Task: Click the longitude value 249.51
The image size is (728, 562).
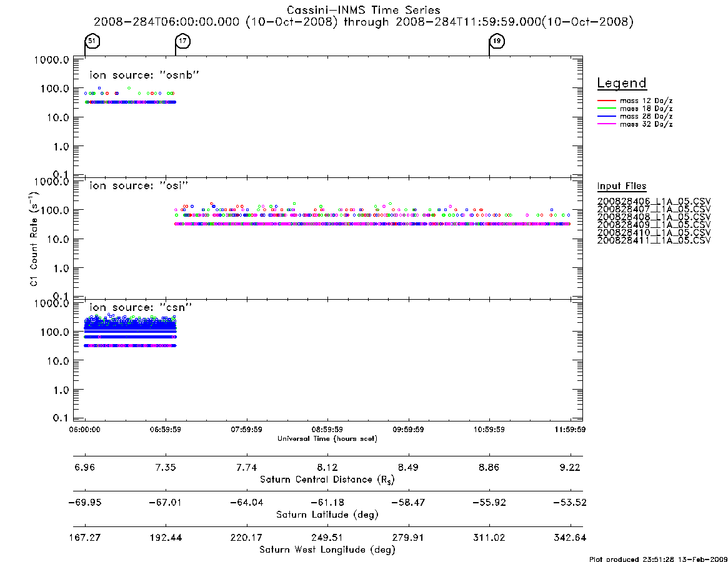Action: 327,538
